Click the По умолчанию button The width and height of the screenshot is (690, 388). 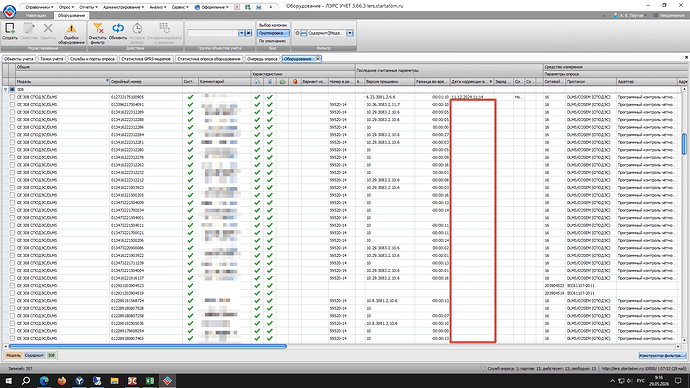coord(273,41)
